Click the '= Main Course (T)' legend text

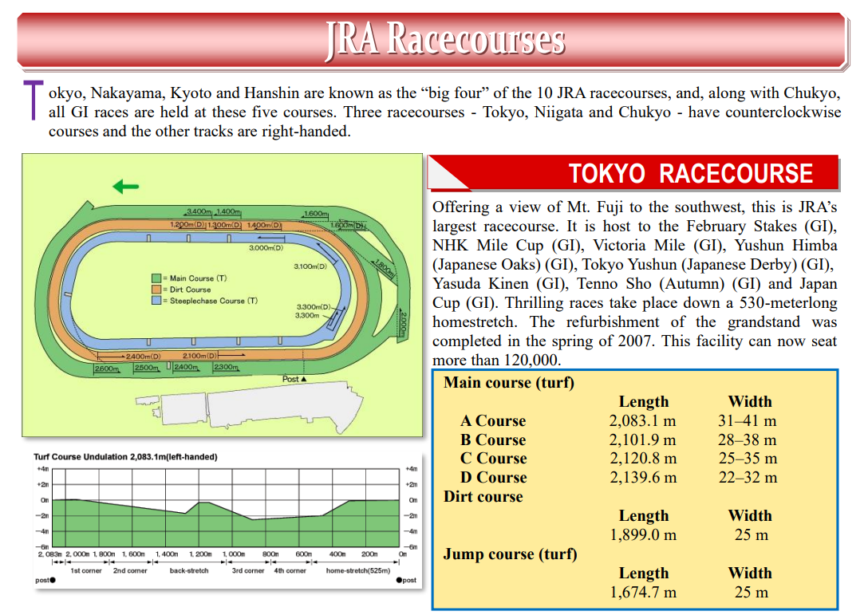[195, 278]
